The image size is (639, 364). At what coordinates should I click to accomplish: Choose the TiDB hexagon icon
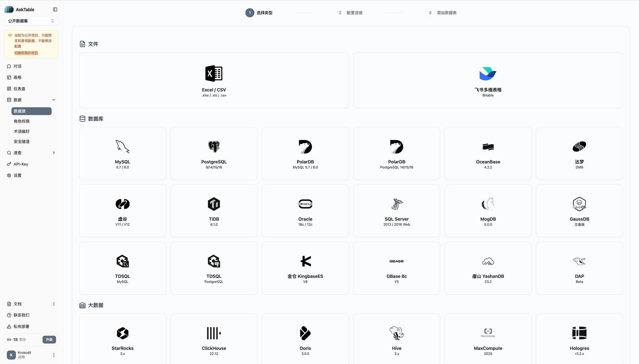[214, 204]
